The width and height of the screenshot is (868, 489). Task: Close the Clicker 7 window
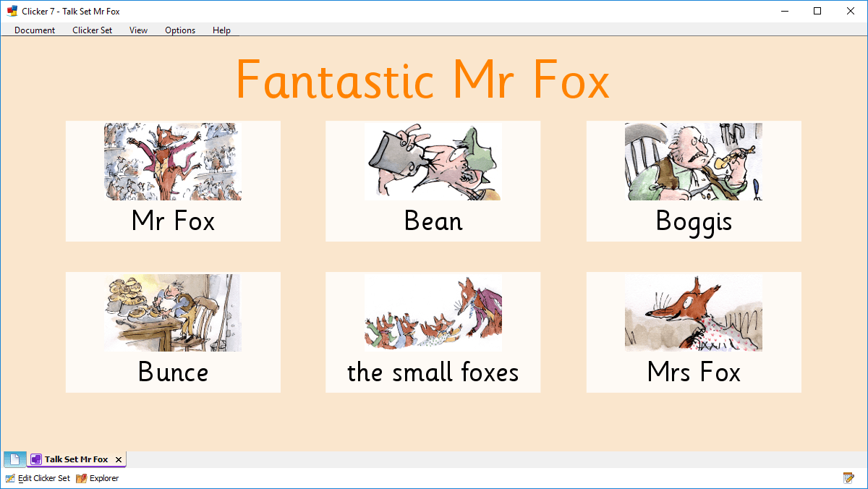tap(851, 11)
